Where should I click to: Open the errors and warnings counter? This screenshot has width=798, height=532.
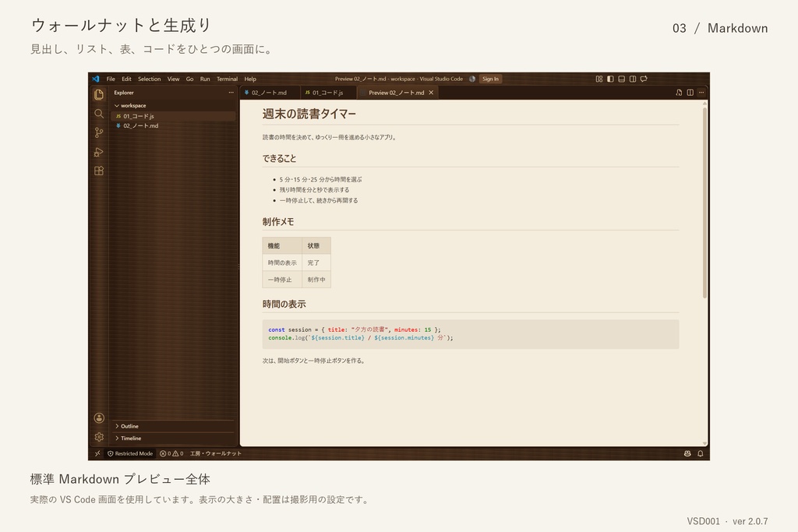click(171, 453)
